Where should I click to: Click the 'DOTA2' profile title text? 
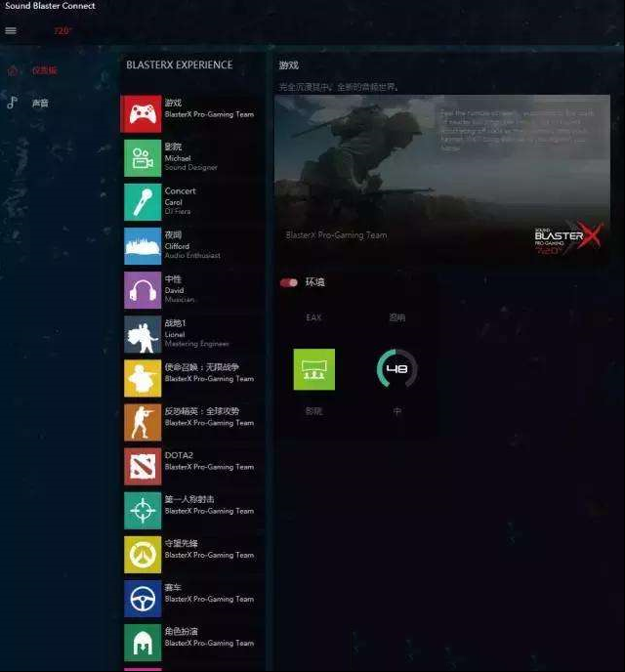click(x=179, y=455)
